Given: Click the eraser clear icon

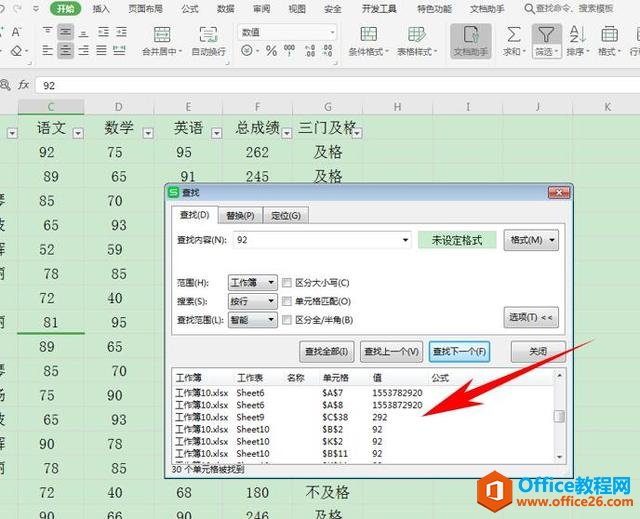Looking at the screenshot, I should [17, 51].
